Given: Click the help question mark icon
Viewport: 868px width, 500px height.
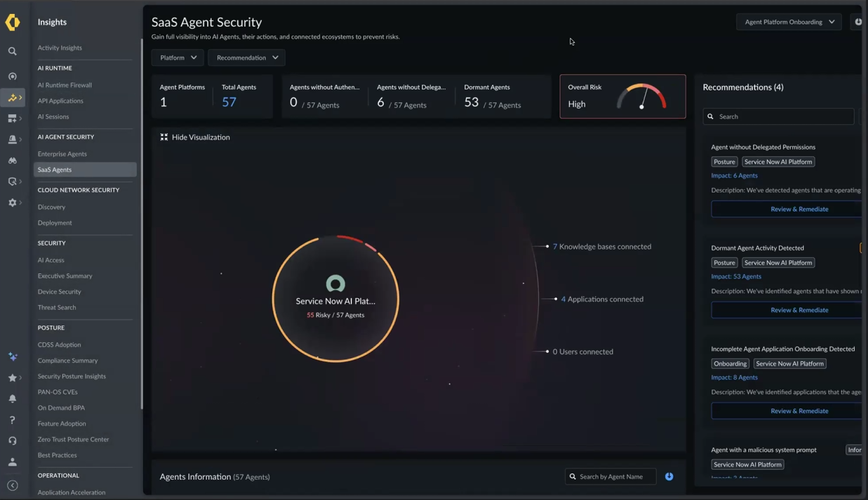Looking at the screenshot, I should [13, 420].
